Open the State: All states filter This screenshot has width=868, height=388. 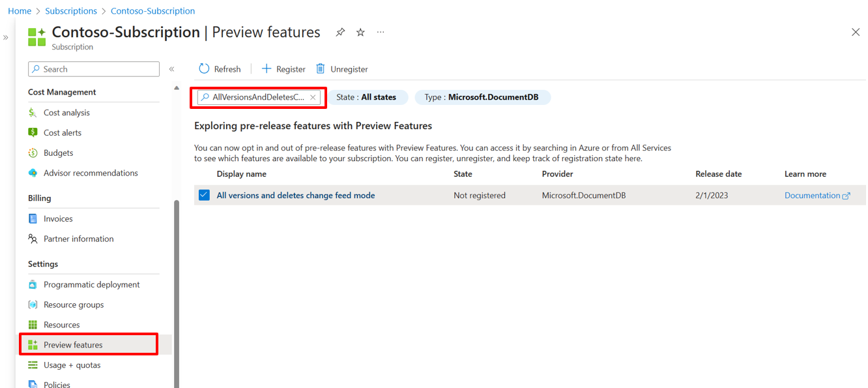pos(368,97)
